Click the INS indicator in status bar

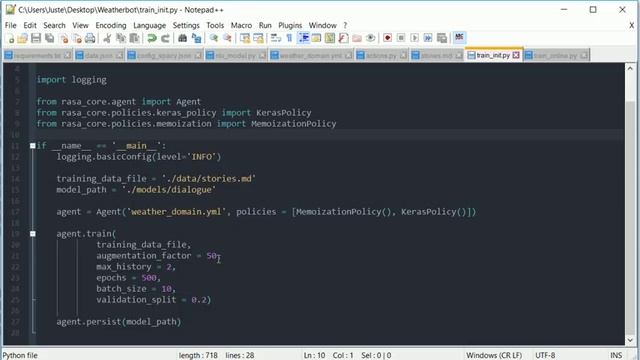616,356
